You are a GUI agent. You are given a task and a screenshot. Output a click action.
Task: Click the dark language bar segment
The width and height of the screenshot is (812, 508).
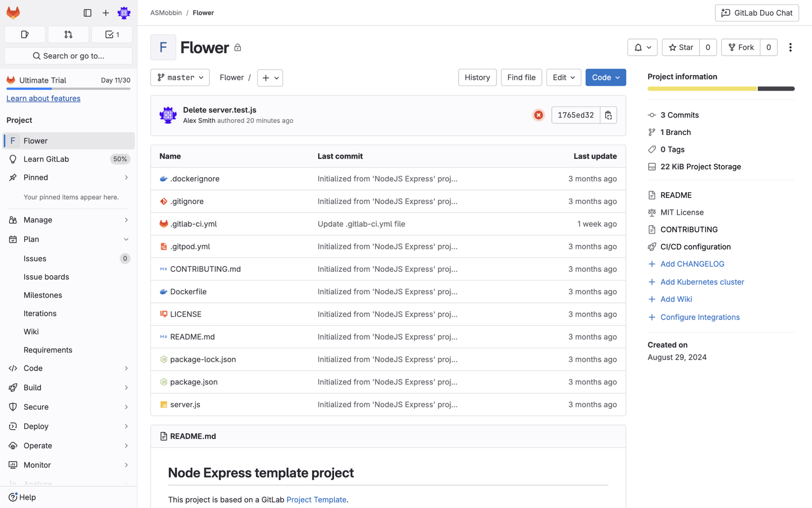tap(776, 88)
